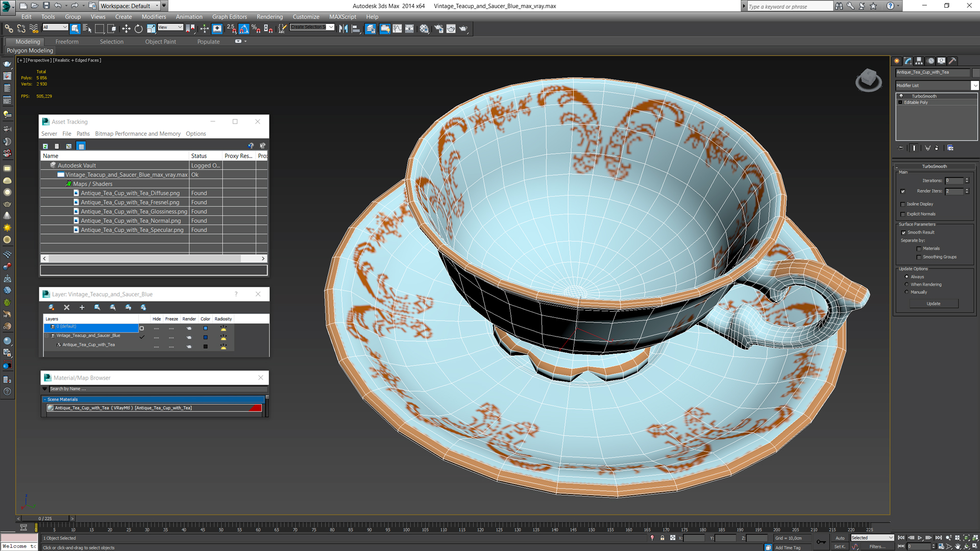This screenshot has height=551, width=980.
Task: Click color swatch of 0 (default) layer
Action: 205,328
